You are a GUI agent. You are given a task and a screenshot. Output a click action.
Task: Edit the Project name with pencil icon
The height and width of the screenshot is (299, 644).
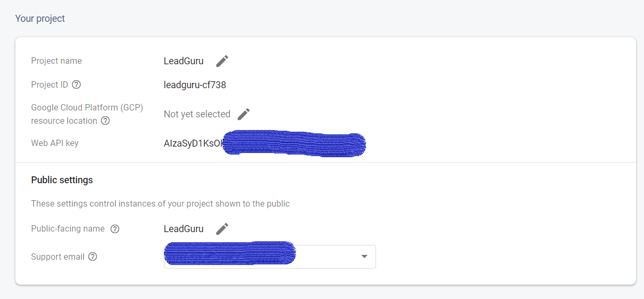(x=222, y=61)
